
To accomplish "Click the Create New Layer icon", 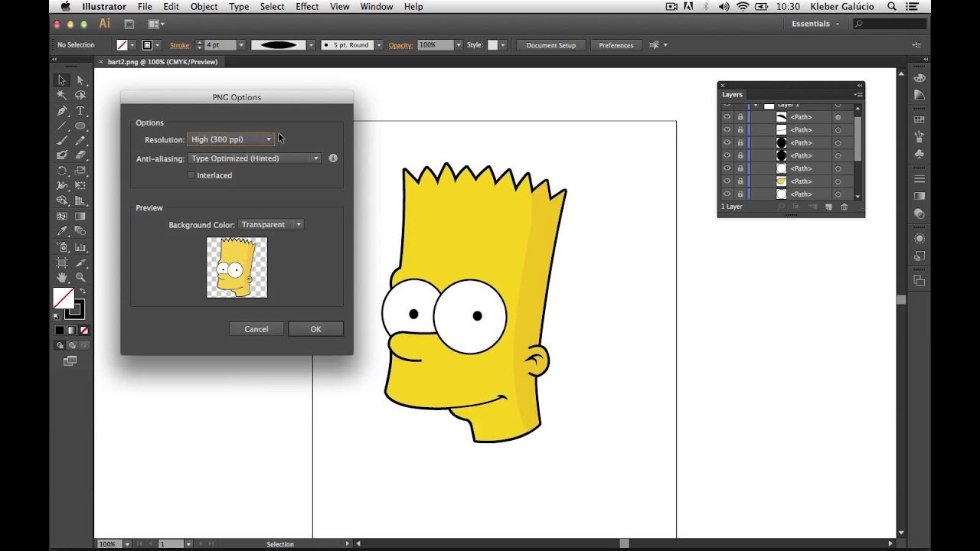I will point(828,207).
